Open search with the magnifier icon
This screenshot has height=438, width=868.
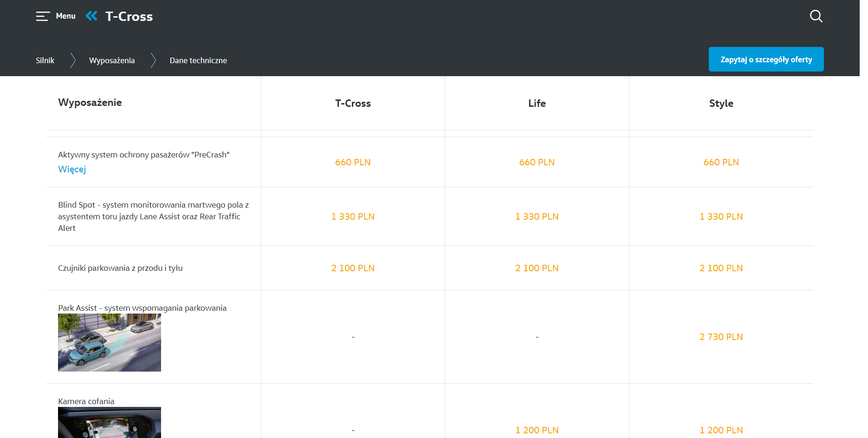point(816,16)
